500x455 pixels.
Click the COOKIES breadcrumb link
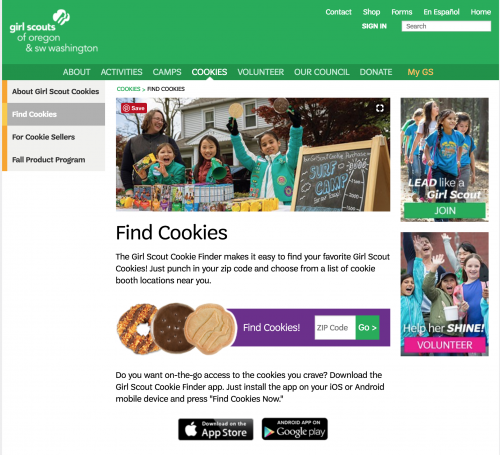[x=128, y=89]
